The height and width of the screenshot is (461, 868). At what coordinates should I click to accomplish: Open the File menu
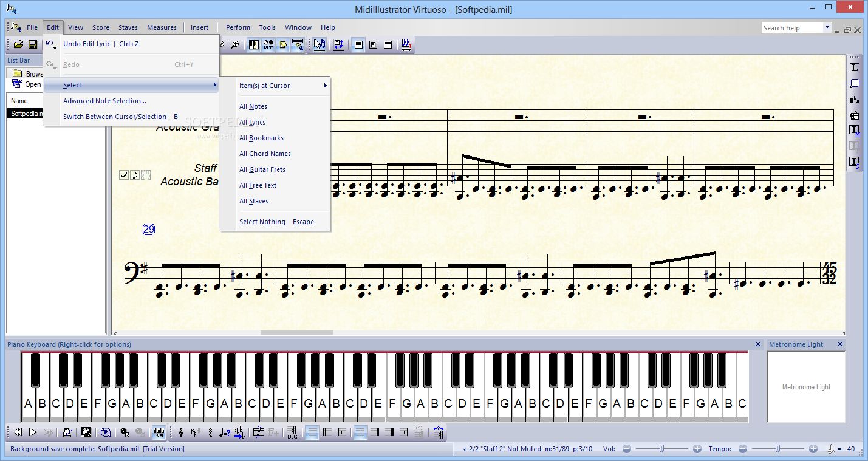[32, 27]
